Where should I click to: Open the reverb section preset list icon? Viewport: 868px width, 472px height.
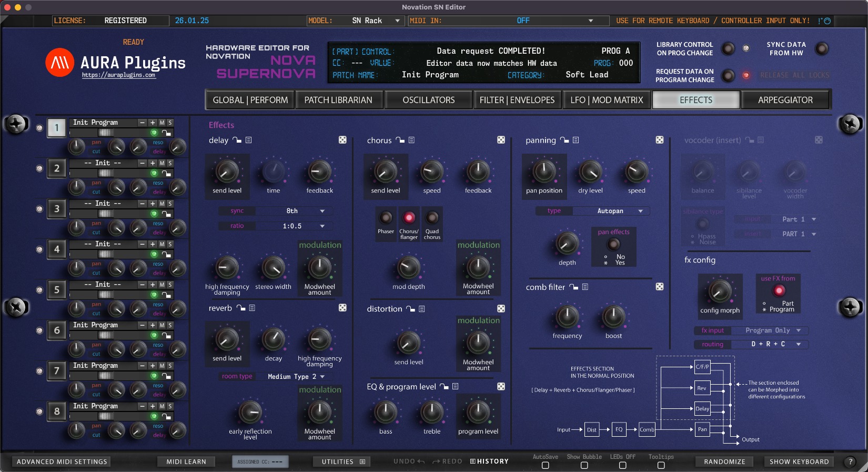pos(253,308)
